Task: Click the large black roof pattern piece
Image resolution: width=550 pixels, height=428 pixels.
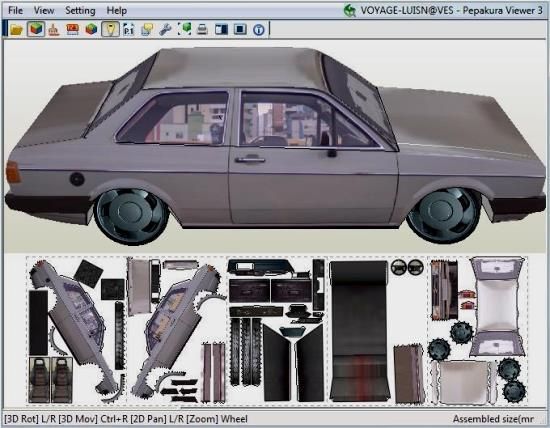Action: tap(359, 331)
